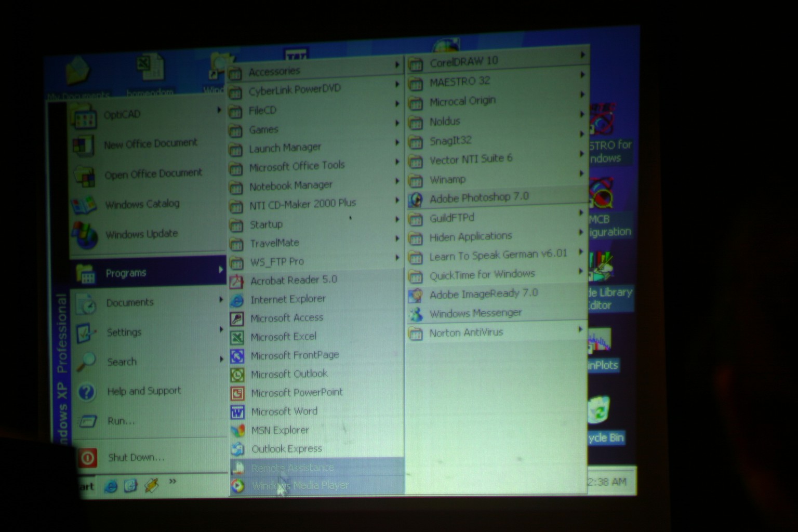Screen dimensions: 798x532
Task: Click the Shut Down power icon
Action: (x=87, y=458)
